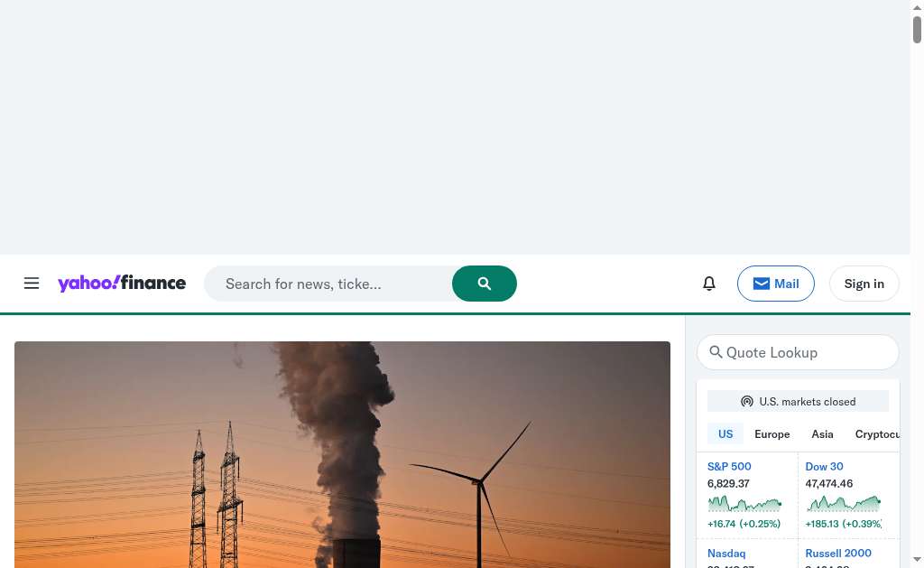Viewport: 924px width, 568px height.
Task: Switch to the Asia markets tab
Action: [x=822, y=434]
